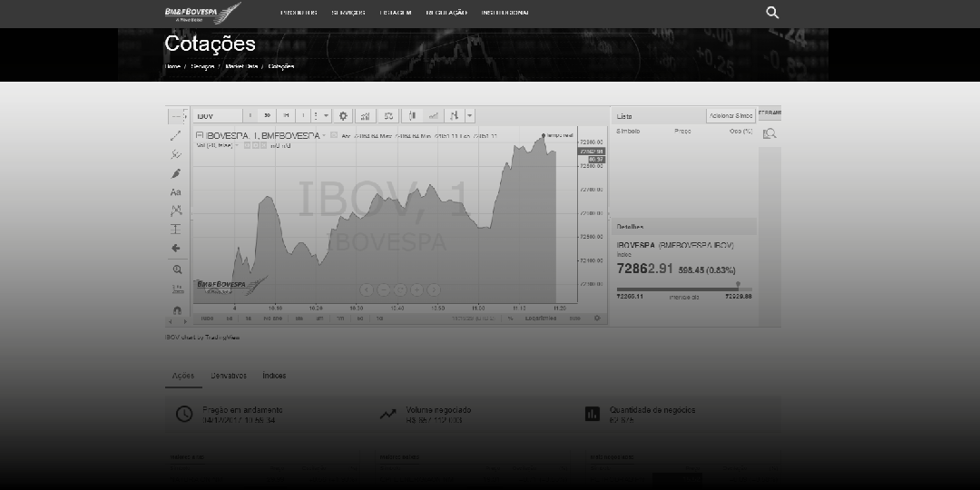980x490 pixels.
Task: Toggle the Logarítmica scale option
Action: (541, 318)
